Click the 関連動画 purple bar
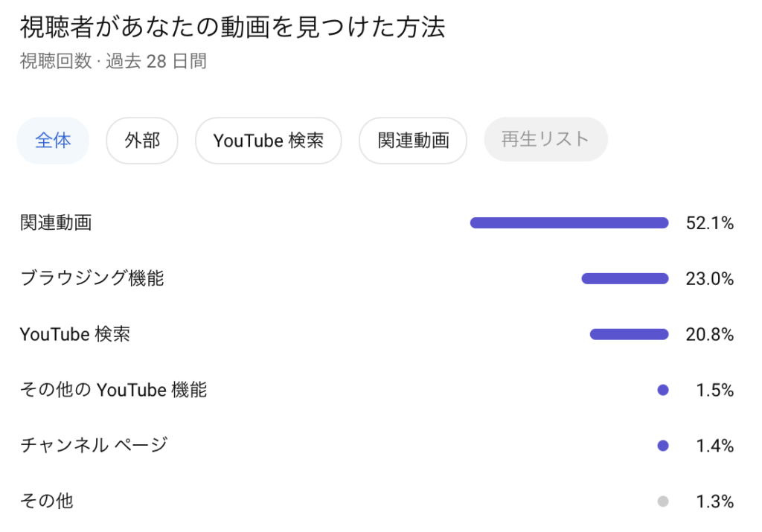 tap(569, 222)
